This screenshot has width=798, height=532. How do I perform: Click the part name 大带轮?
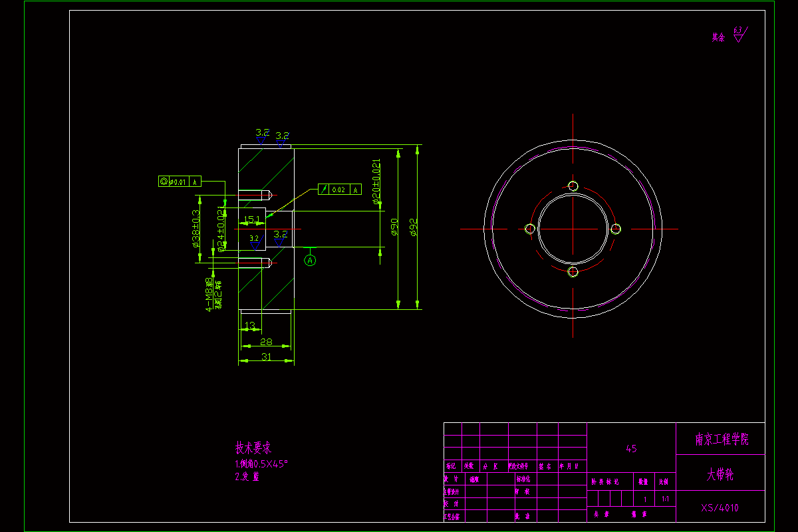click(x=722, y=475)
